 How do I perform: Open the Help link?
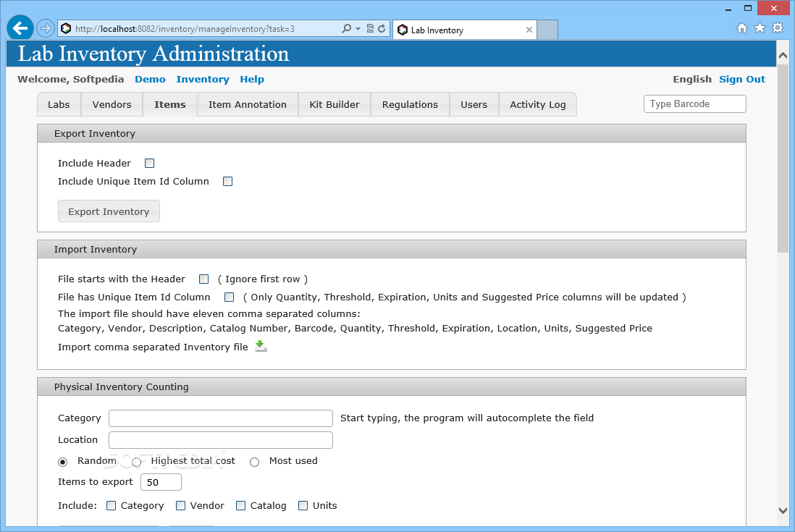252,79
